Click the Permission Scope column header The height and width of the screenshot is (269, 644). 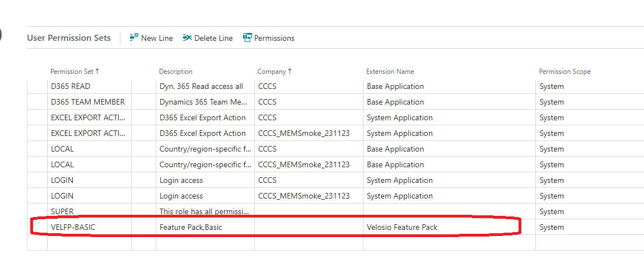point(564,72)
